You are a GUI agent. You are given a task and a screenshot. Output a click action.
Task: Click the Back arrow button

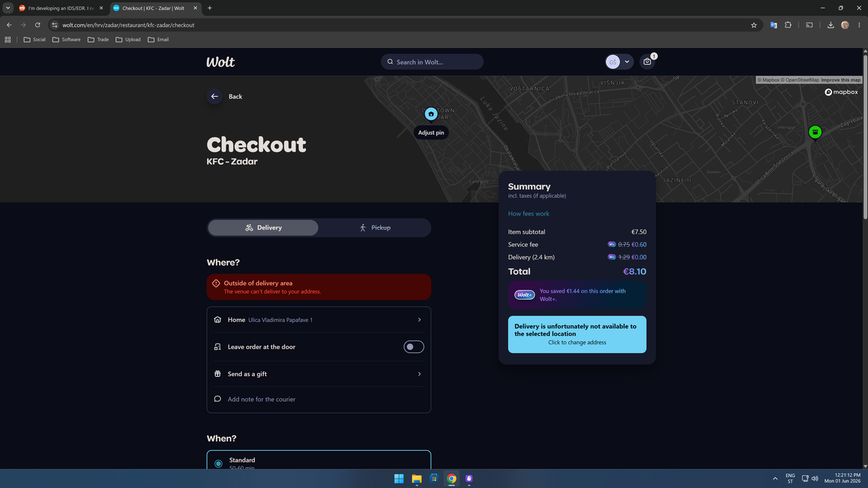point(214,96)
